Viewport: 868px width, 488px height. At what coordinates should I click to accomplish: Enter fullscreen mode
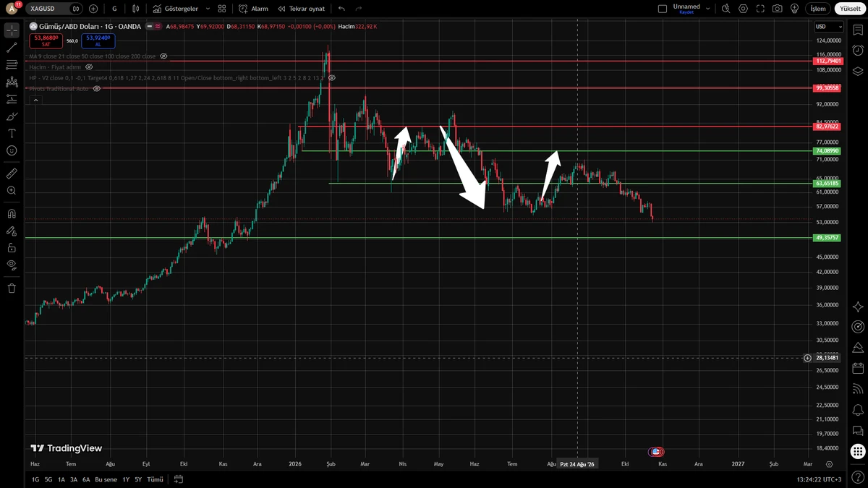pyautogui.click(x=760, y=9)
